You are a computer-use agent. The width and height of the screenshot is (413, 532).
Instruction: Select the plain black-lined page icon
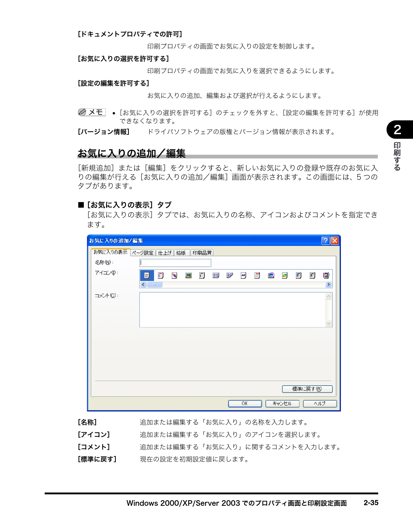(202, 276)
